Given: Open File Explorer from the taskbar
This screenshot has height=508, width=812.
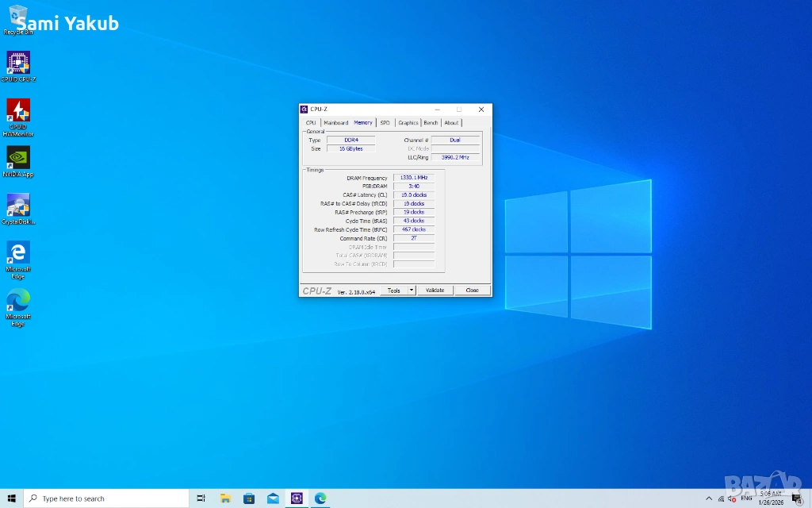Looking at the screenshot, I should (225, 498).
